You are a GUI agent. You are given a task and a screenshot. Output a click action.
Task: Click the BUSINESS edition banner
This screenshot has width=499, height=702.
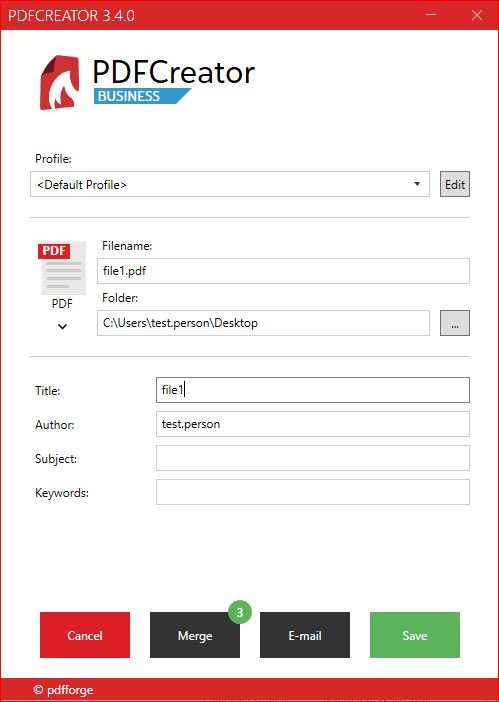point(142,96)
